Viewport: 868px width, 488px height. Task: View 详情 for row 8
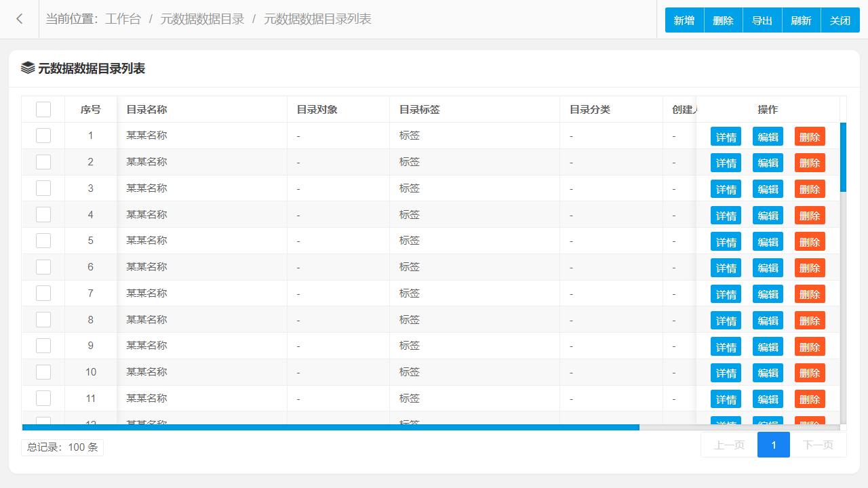tap(726, 321)
